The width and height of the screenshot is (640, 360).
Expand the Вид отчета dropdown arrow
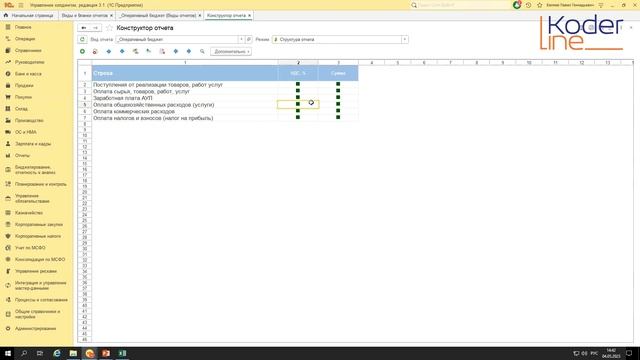[241, 40]
